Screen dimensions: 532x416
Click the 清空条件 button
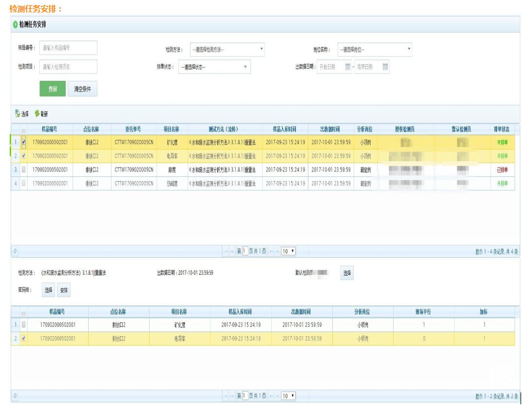click(x=82, y=89)
